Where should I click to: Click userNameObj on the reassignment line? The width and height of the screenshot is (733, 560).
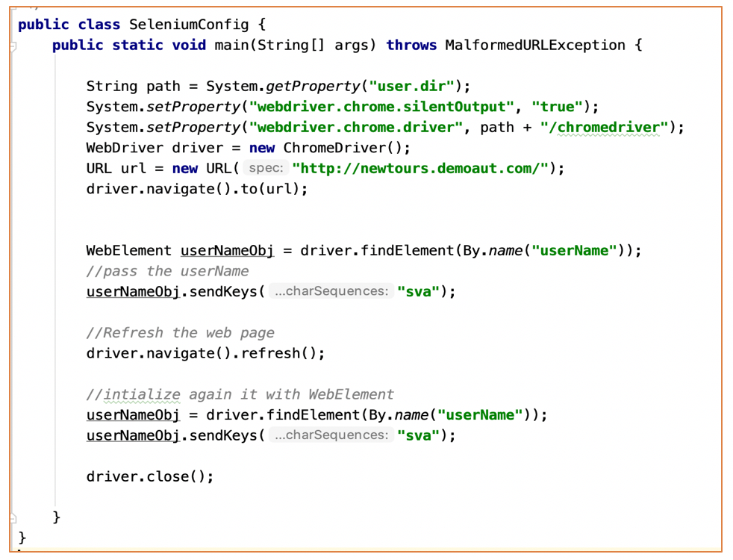point(133,416)
